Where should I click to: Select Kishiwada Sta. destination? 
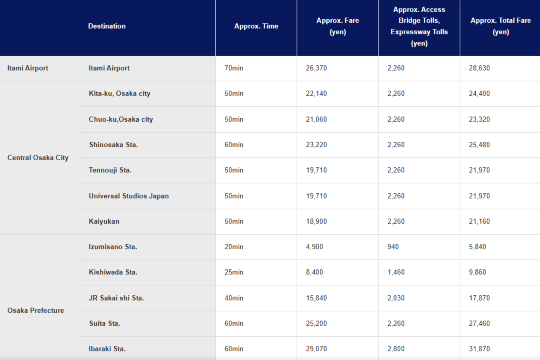[113, 272]
